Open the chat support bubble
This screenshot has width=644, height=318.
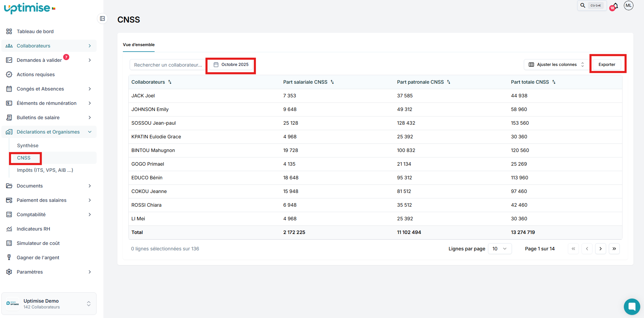(x=632, y=306)
